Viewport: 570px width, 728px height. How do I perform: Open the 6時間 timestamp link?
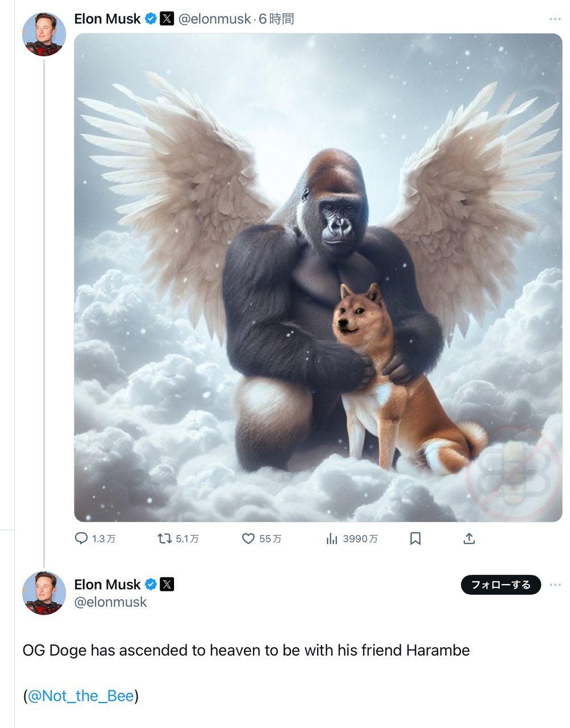tap(276, 19)
